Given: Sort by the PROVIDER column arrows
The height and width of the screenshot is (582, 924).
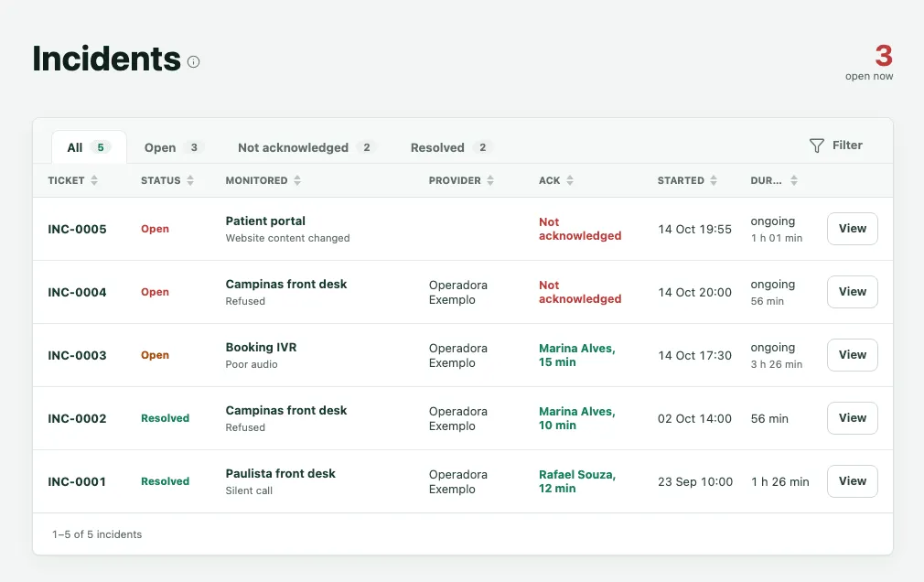Looking at the screenshot, I should (490, 180).
